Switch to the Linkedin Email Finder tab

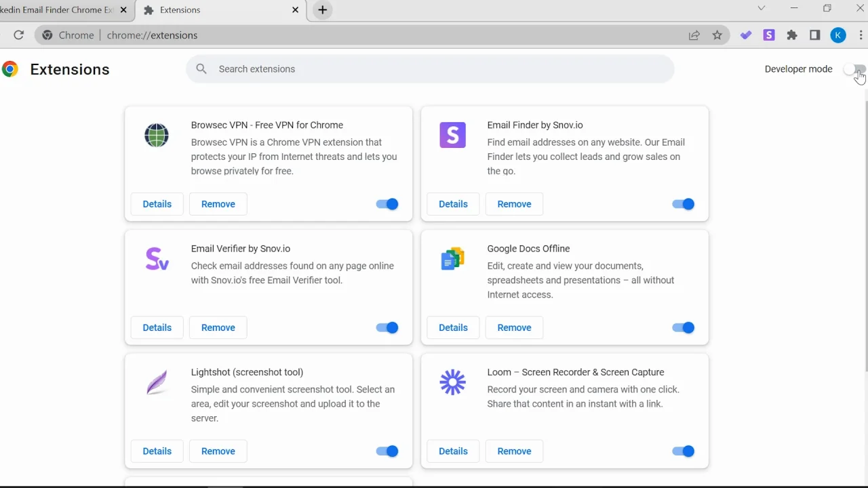[x=66, y=10]
